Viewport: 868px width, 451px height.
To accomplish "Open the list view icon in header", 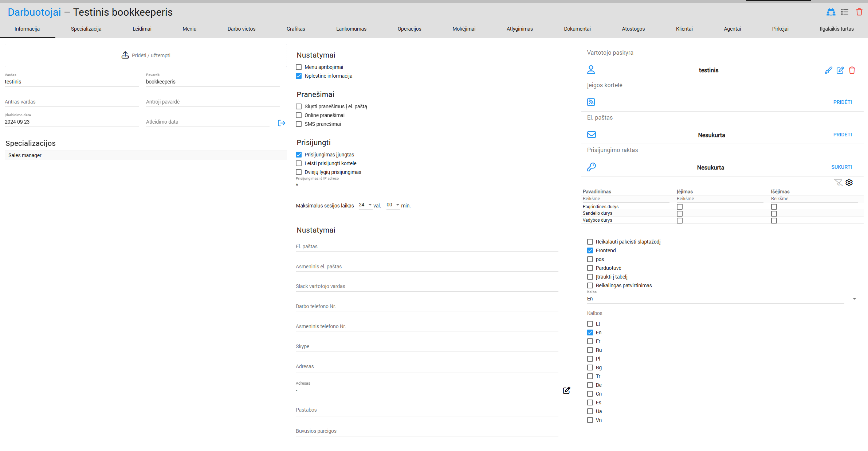I will point(844,12).
